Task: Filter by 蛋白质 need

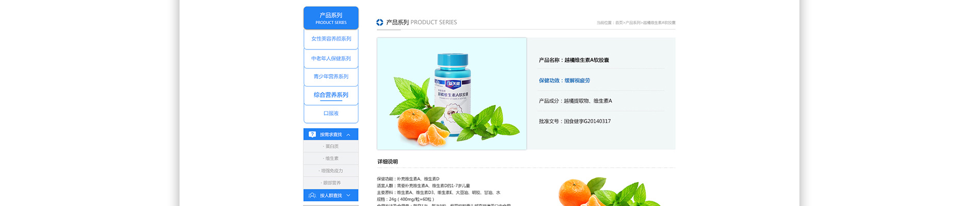Action: 331,147
